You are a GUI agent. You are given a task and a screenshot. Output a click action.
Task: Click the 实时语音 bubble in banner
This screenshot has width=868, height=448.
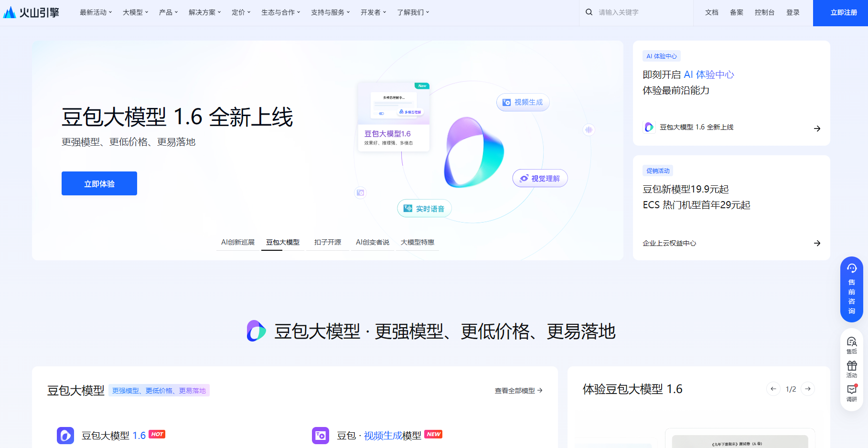tap(424, 208)
